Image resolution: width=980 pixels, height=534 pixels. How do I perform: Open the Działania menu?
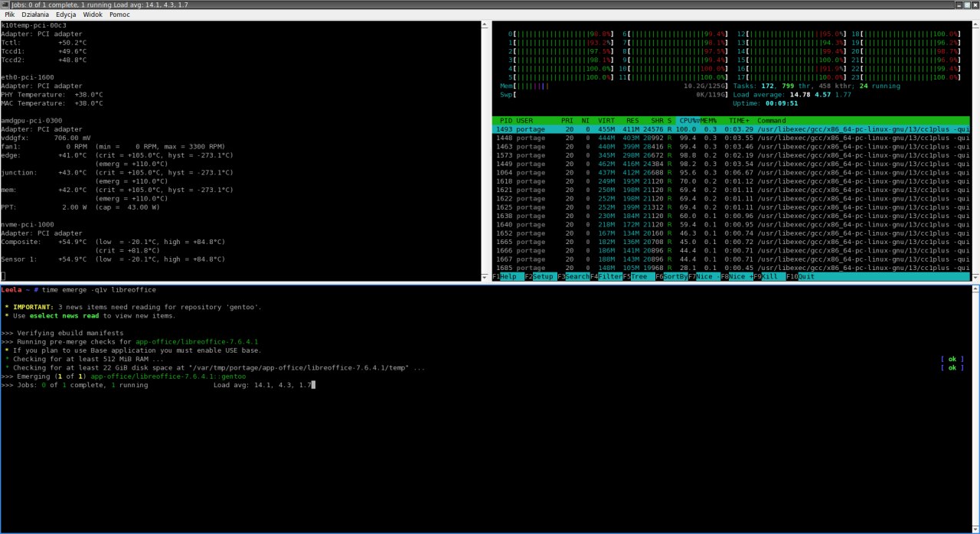[x=35, y=14]
